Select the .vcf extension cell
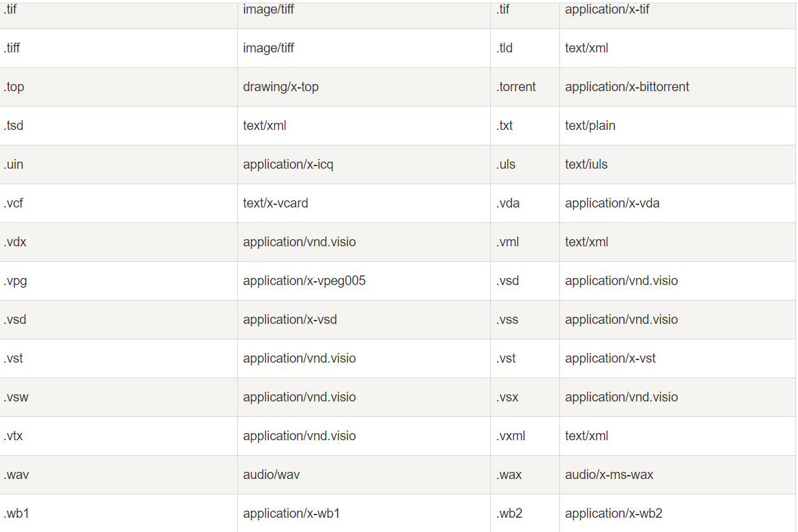 tap(118, 203)
